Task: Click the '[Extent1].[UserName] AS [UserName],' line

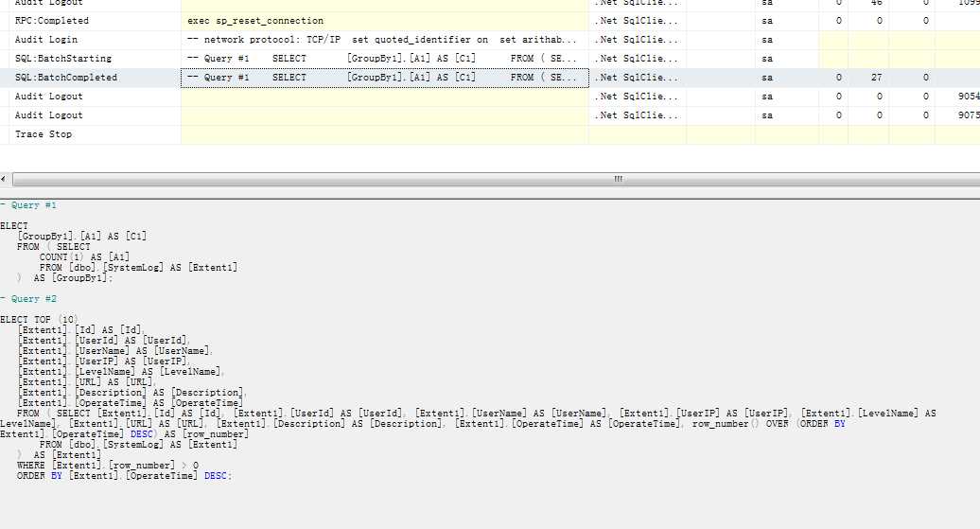Action: 115,351
